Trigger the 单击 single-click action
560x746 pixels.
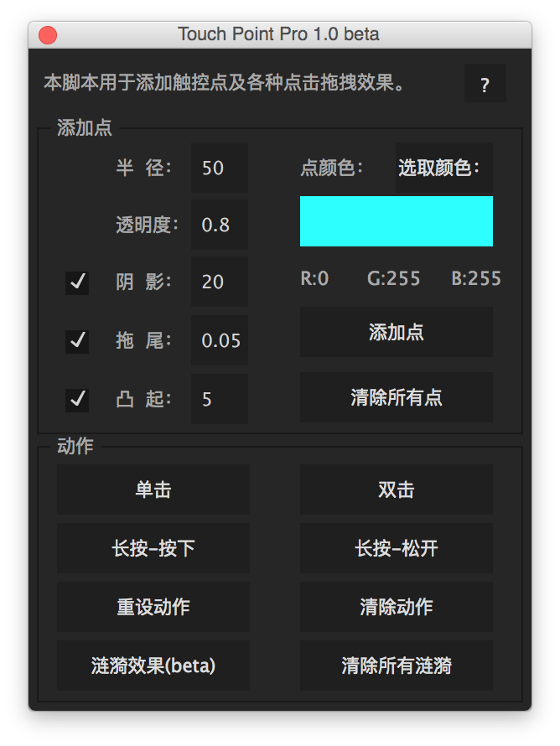coord(153,490)
